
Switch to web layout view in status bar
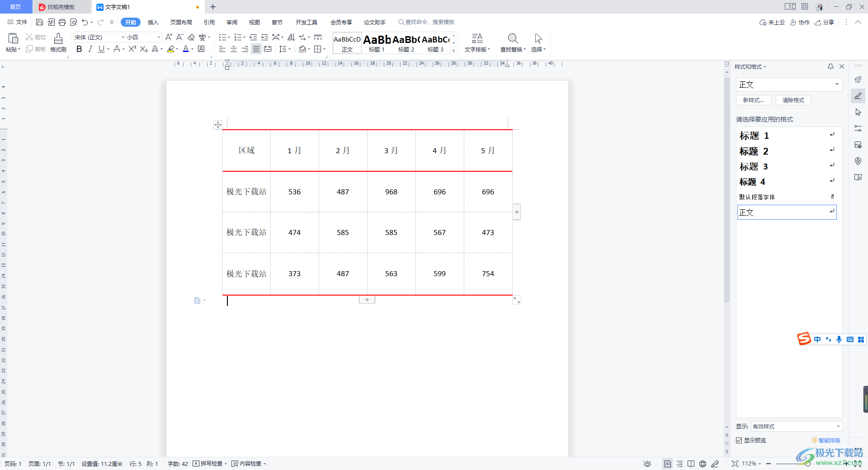click(703, 464)
